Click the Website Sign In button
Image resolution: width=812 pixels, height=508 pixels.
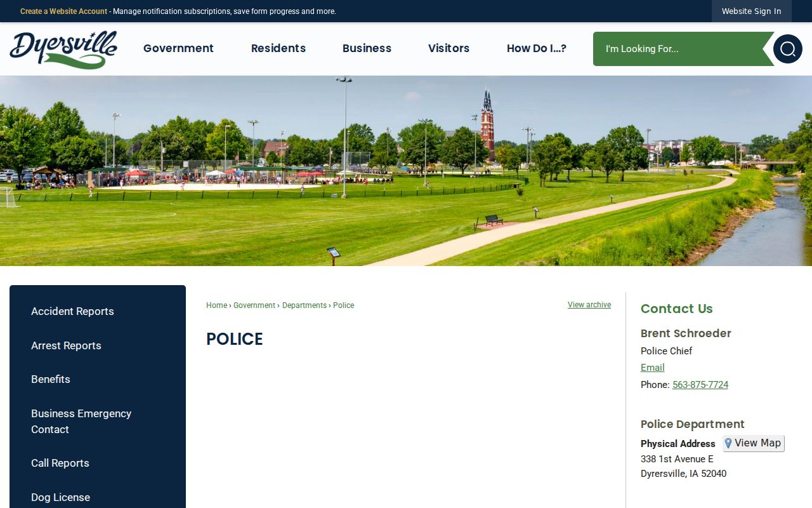tap(752, 11)
